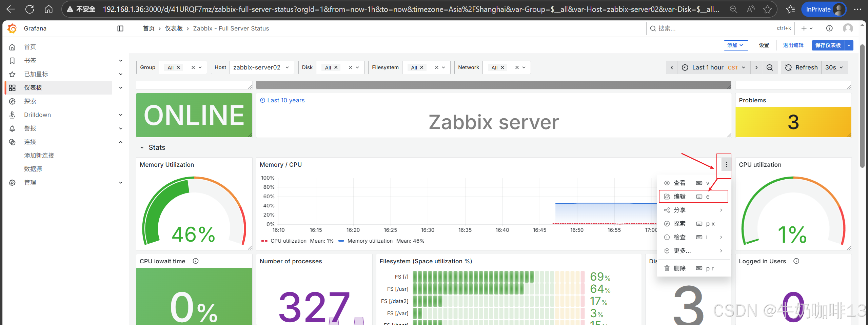
Task: Add page to browser favorites star
Action: [768, 9]
